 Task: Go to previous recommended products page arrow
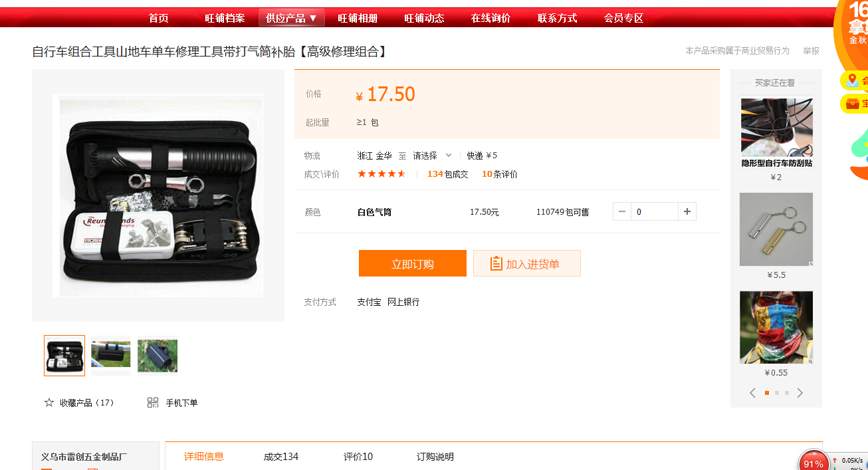[752, 393]
